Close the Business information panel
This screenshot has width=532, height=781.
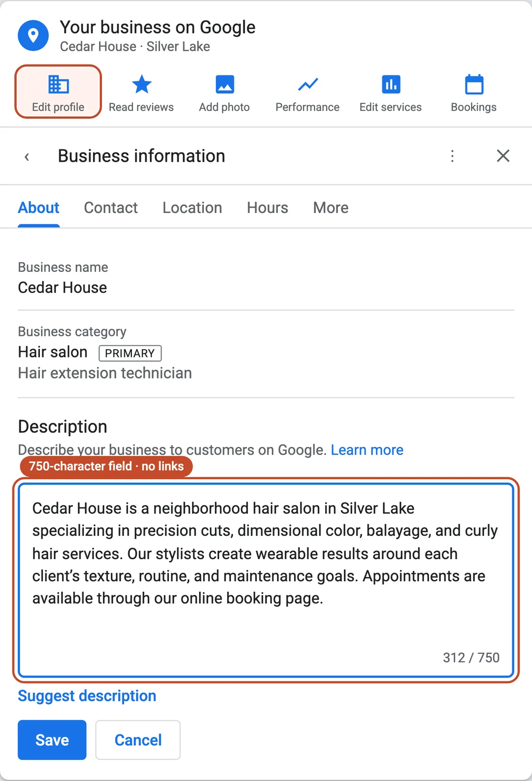(x=503, y=156)
